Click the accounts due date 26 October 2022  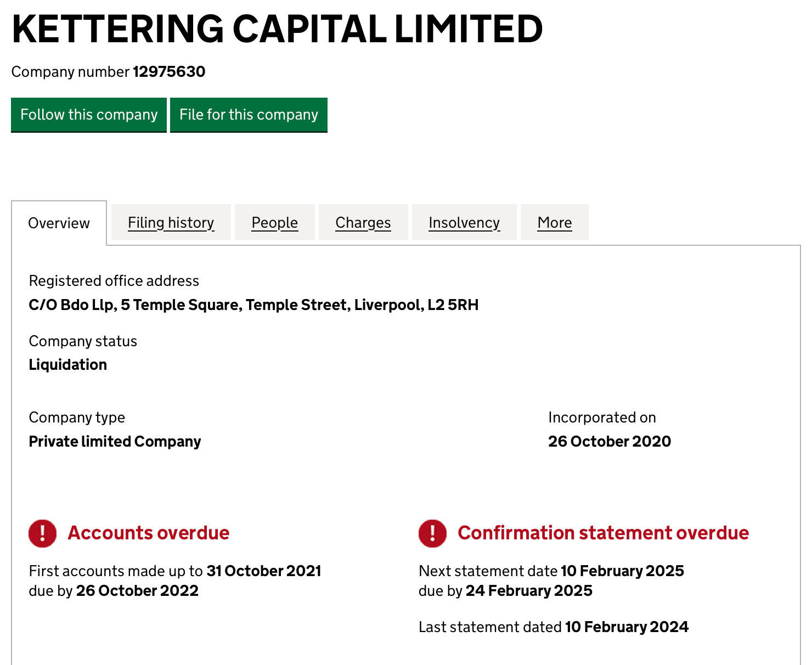[137, 591]
